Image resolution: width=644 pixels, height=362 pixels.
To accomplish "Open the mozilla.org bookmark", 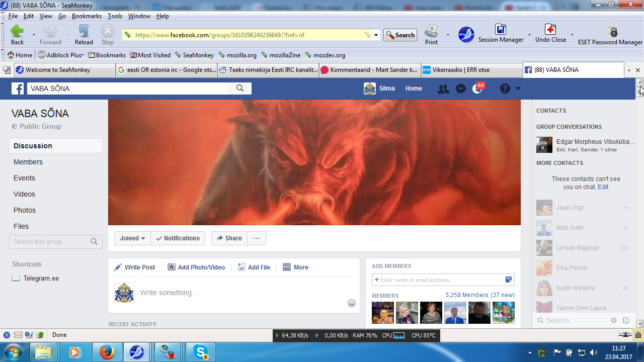I will click(x=237, y=55).
